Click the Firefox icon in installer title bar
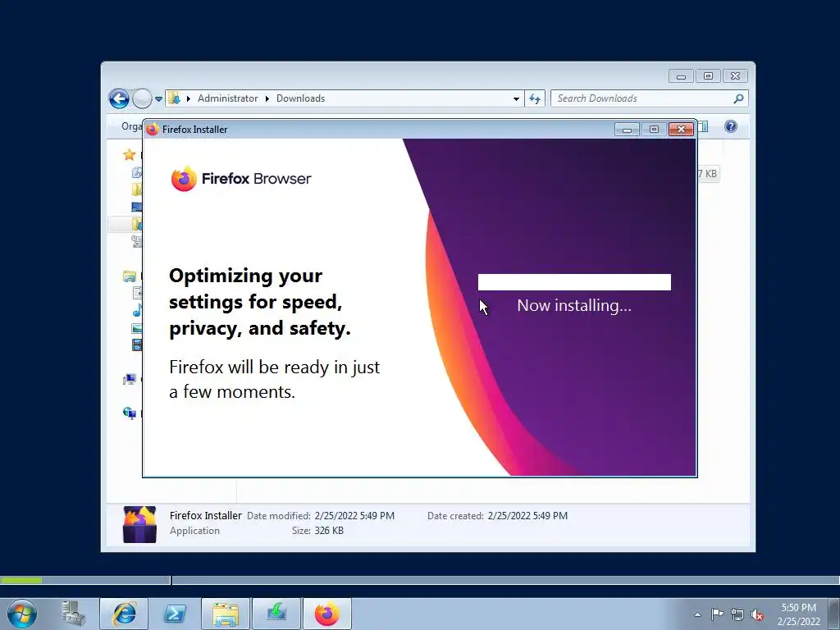Image resolution: width=840 pixels, height=630 pixels. pos(153,129)
